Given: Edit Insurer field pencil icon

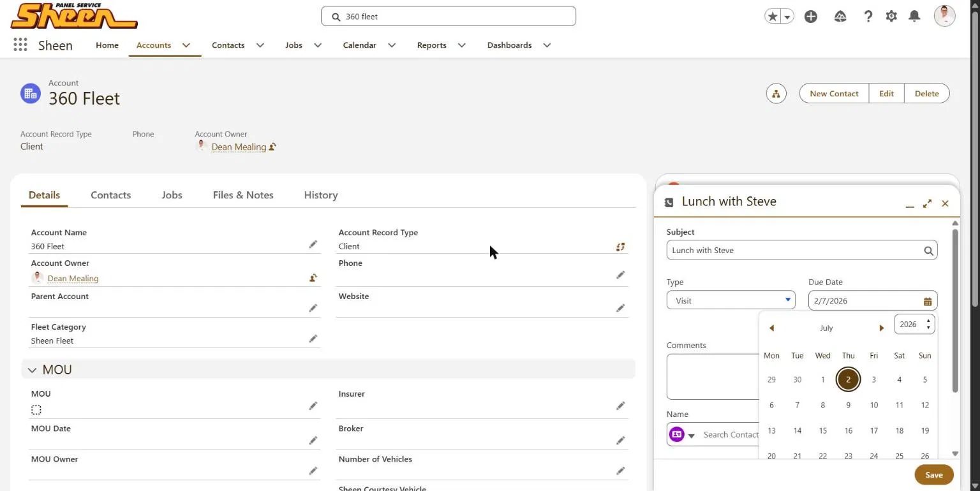Looking at the screenshot, I should point(620,406).
